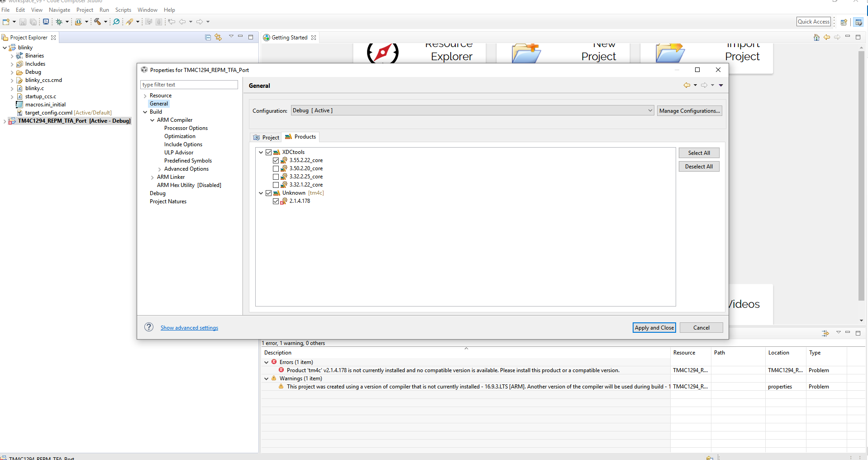Open the Scripts menu

pyautogui.click(x=123, y=10)
